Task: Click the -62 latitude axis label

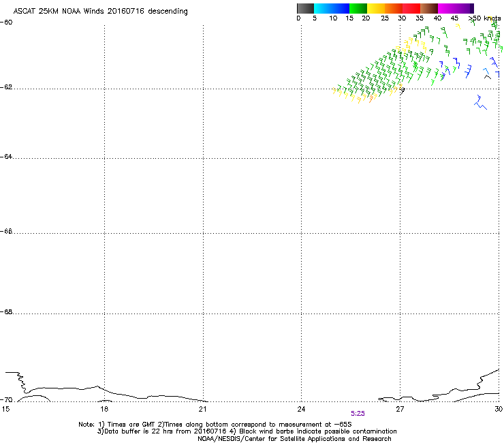Action: [x=6, y=87]
